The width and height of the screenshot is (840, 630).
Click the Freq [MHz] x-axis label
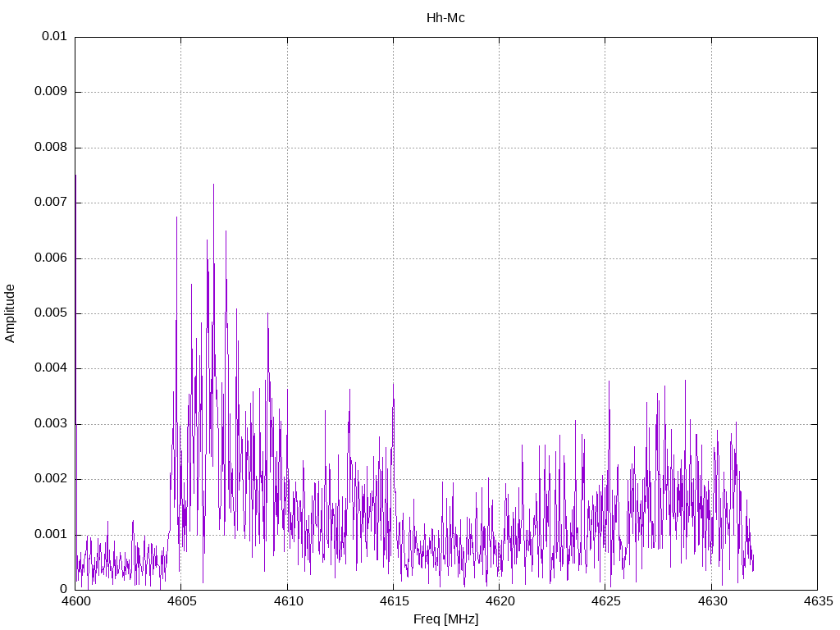pos(445,619)
